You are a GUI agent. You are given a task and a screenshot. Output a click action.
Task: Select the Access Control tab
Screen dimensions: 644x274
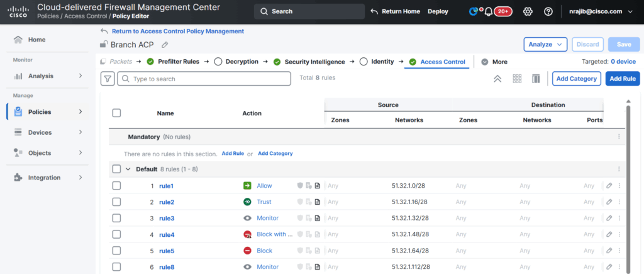[x=437, y=62]
